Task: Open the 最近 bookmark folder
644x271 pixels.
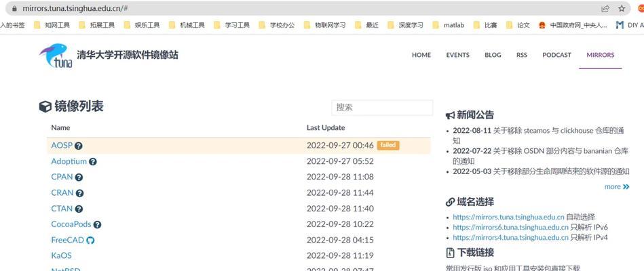Action: click(x=366, y=25)
